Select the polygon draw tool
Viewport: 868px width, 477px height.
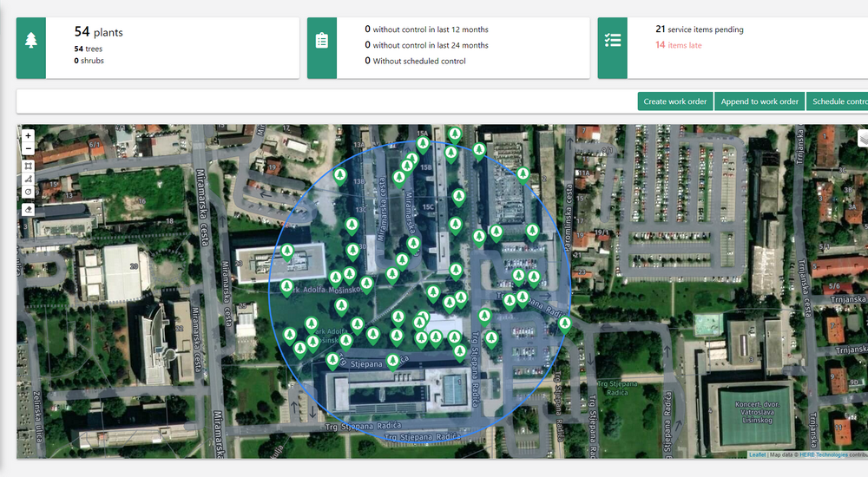click(29, 179)
